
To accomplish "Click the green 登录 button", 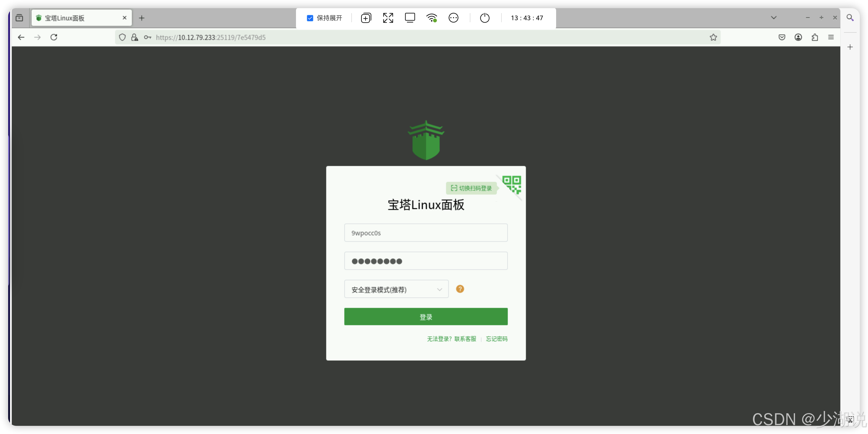I will (x=426, y=317).
